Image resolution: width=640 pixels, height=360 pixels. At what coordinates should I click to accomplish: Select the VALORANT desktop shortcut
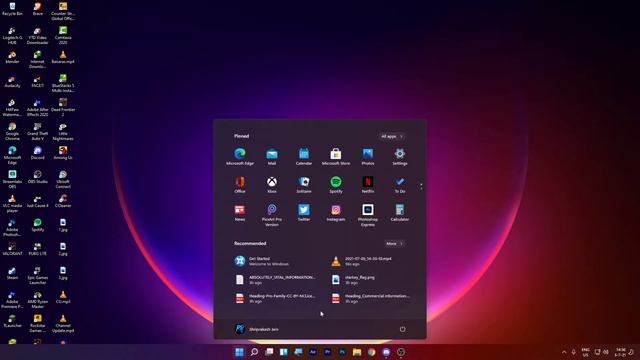[12, 249]
